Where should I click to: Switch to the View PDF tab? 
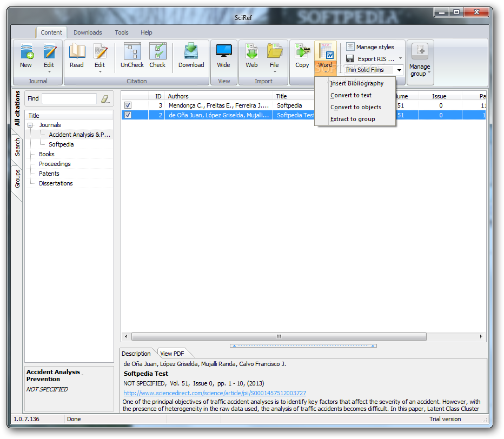point(173,354)
